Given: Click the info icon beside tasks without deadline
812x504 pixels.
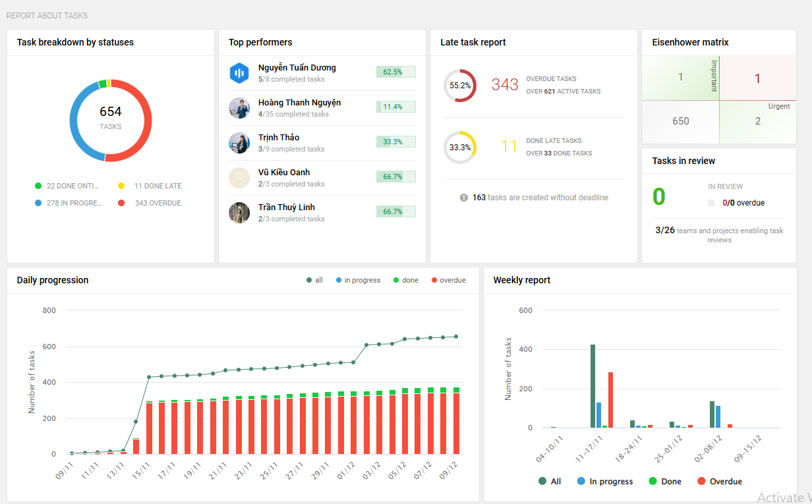Looking at the screenshot, I should (x=464, y=198).
